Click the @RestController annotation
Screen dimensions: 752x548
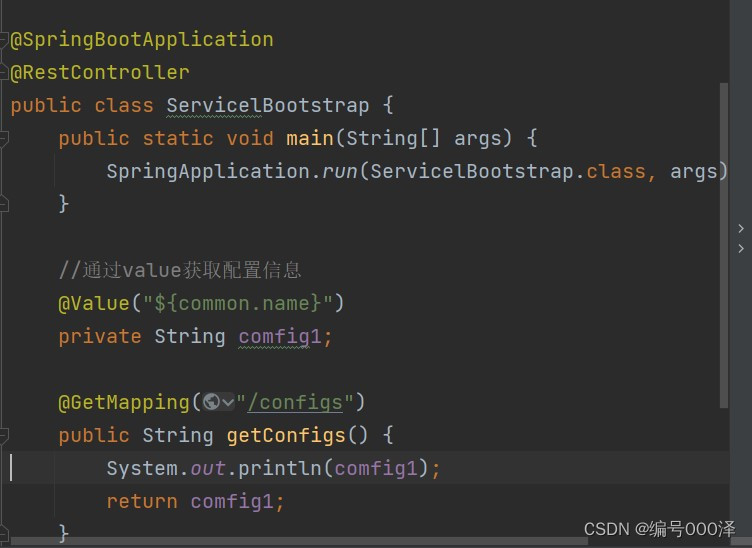[x=100, y=73]
